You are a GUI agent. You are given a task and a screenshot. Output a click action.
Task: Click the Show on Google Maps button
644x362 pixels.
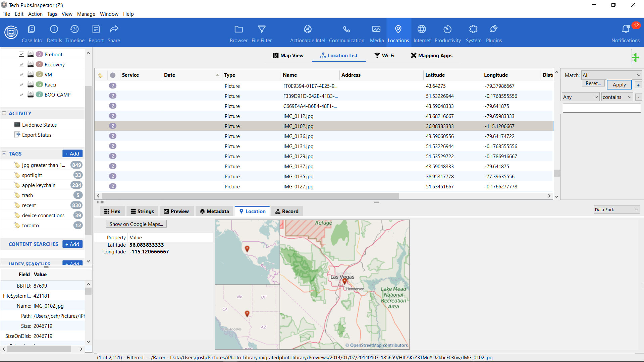136,224
